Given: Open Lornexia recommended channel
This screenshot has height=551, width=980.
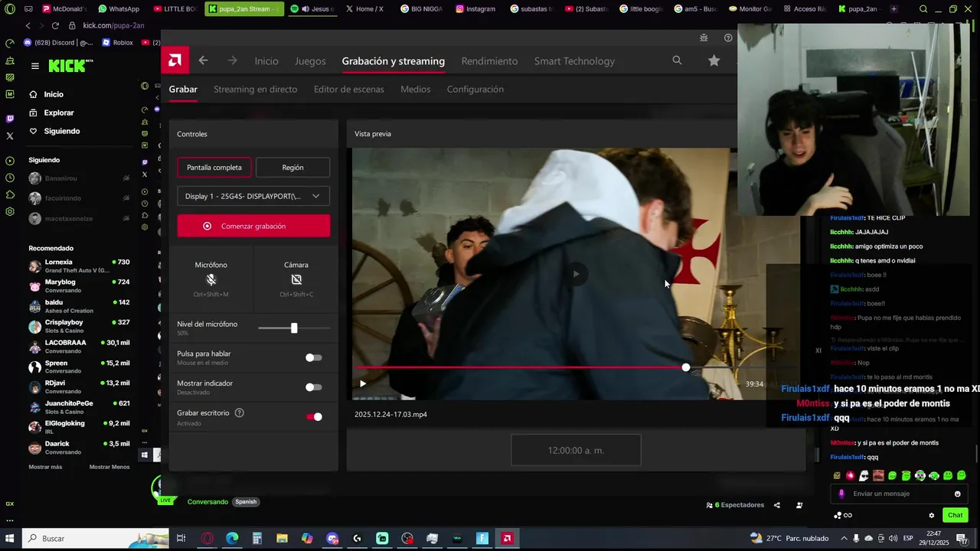Looking at the screenshot, I should (80, 266).
